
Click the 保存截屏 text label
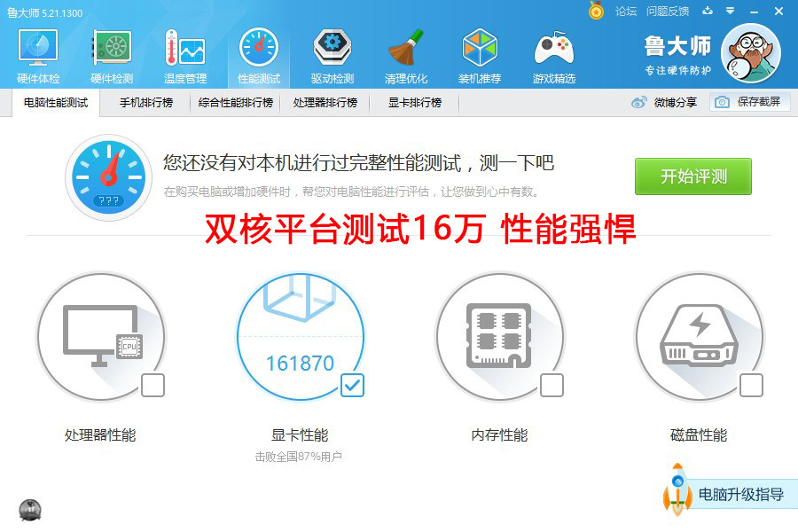(x=759, y=102)
